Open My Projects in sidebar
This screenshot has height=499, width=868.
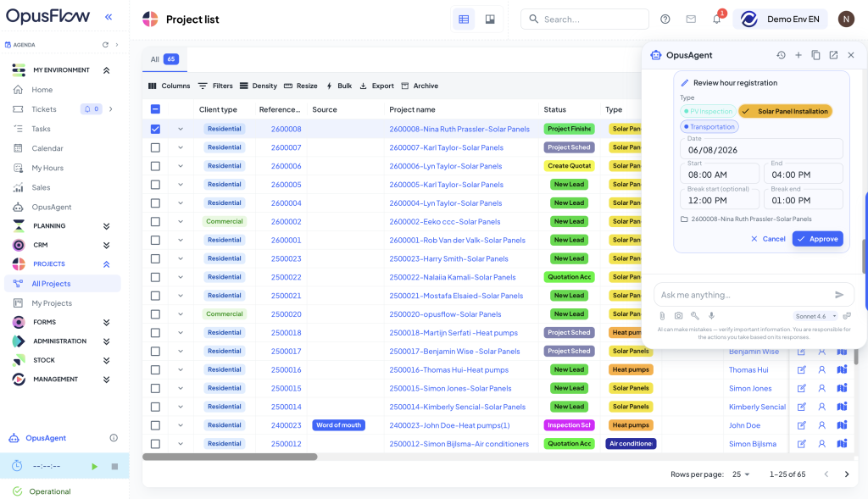click(x=52, y=303)
